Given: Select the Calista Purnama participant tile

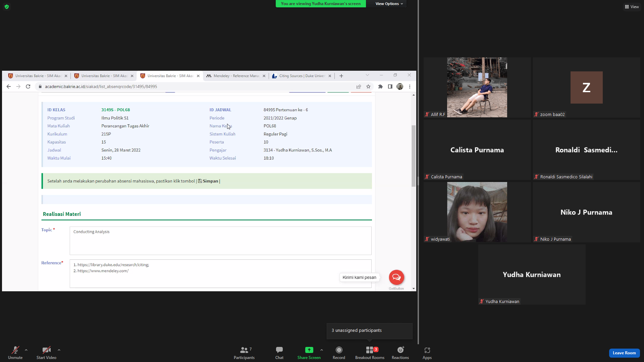Looking at the screenshot, I should coord(477,150).
